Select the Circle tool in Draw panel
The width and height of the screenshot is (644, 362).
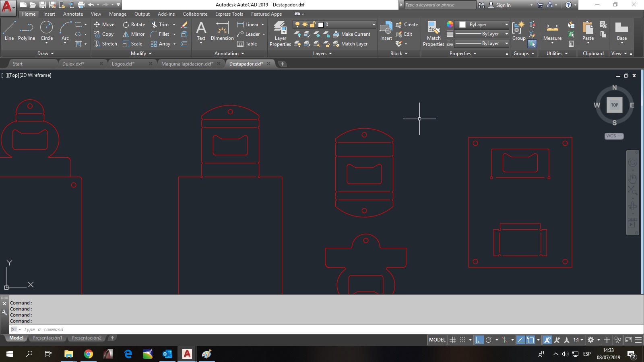47,31
